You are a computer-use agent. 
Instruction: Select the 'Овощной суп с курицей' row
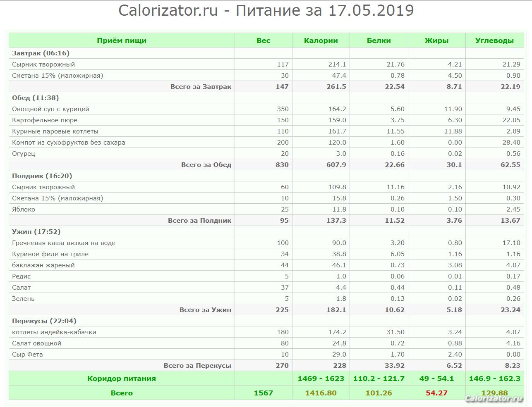(50, 109)
